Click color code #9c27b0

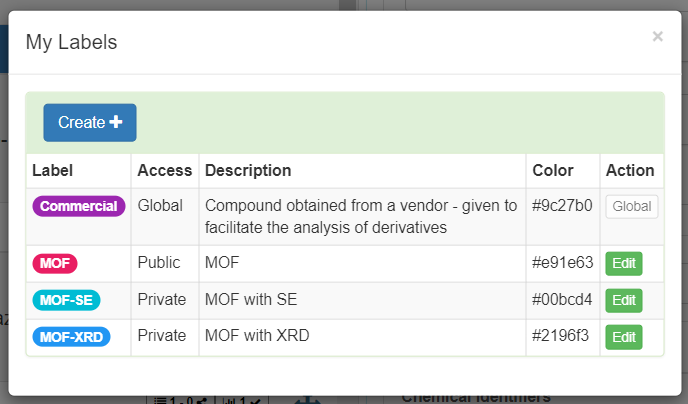point(562,206)
